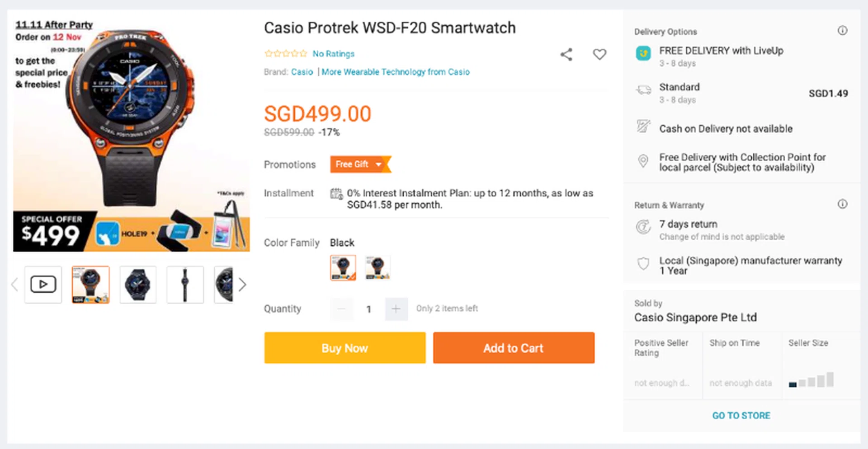Show next gallery thumbnails with right arrow
The width and height of the screenshot is (868, 449).
click(243, 285)
